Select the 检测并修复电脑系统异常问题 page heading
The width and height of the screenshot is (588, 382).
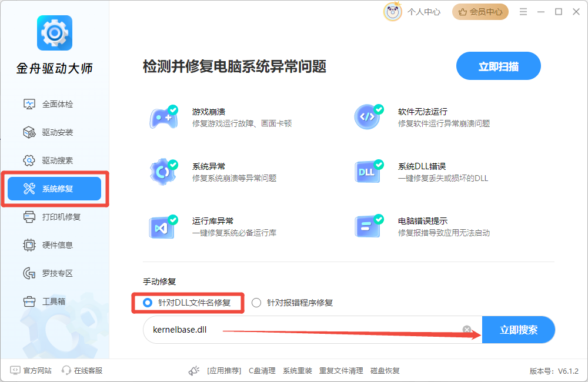tap(235, 66)
